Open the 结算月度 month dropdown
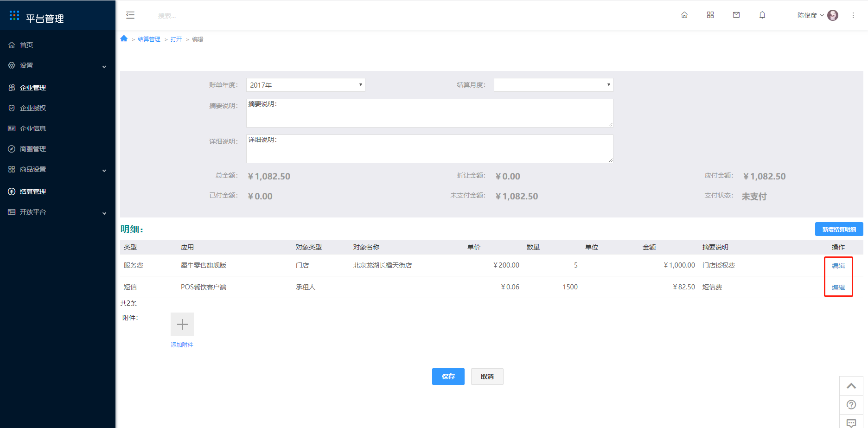The height and width of the screenshot is (428, 868). (554, 85)
